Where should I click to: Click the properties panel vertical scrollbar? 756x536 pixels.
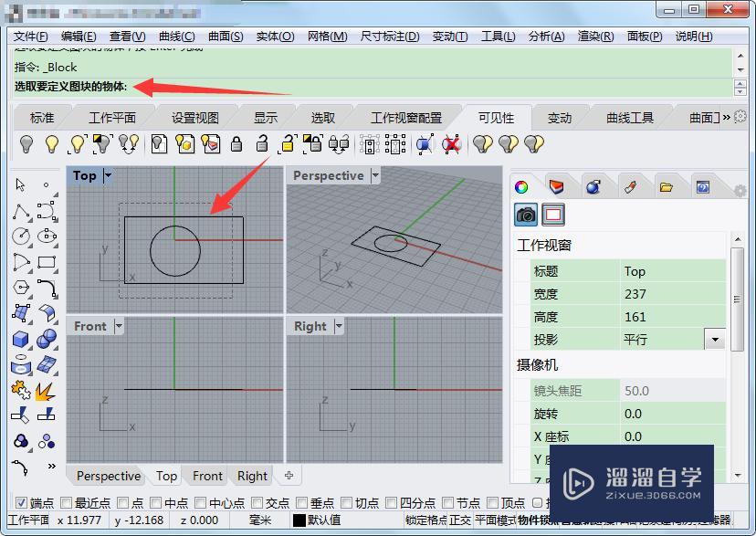tap(737, 299)
